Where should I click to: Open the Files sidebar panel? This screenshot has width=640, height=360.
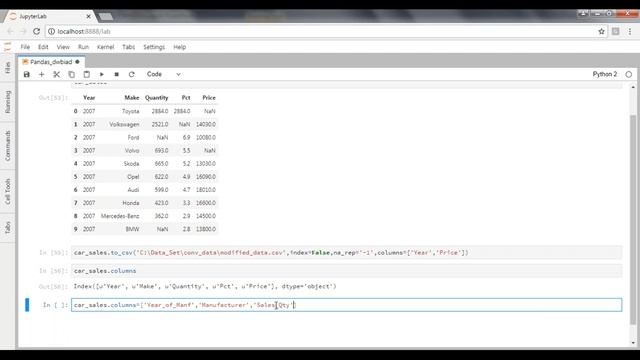tap(8, 68)
